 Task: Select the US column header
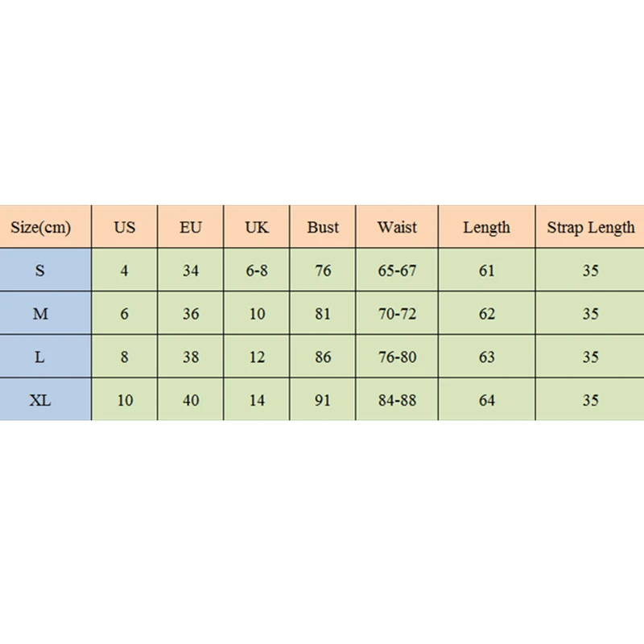pos(125,228)
